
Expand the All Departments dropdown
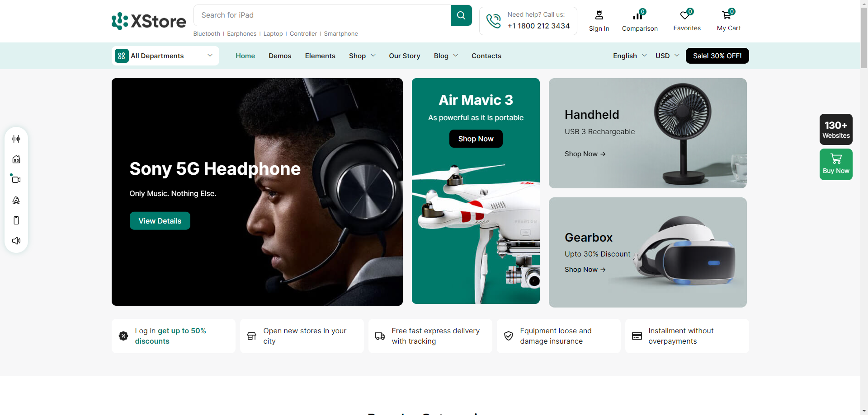(x=165, y=56)
